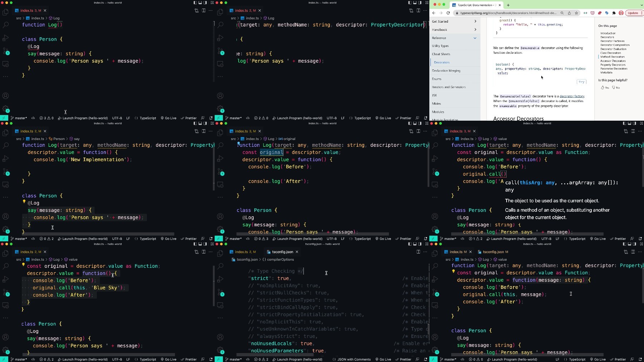The height and width of the screenshot is (362, 644).
Task: Jump to Accessor Decorators in On this page
Action: (613, 61)
